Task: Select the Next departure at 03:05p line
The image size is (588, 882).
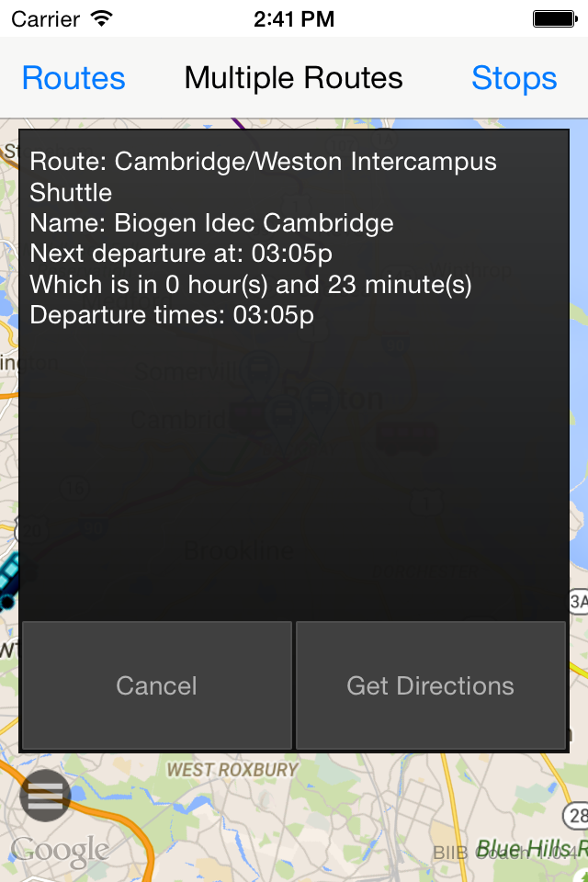Action: (180, 254)
